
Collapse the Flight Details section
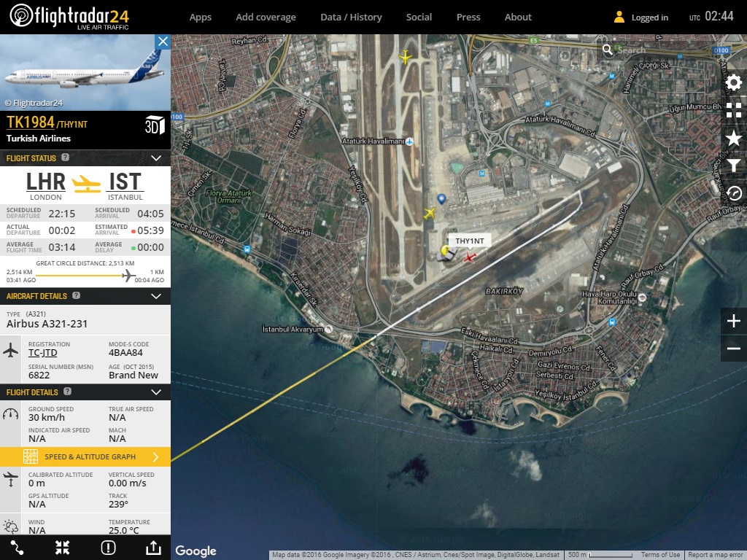(x=155, y=392)
